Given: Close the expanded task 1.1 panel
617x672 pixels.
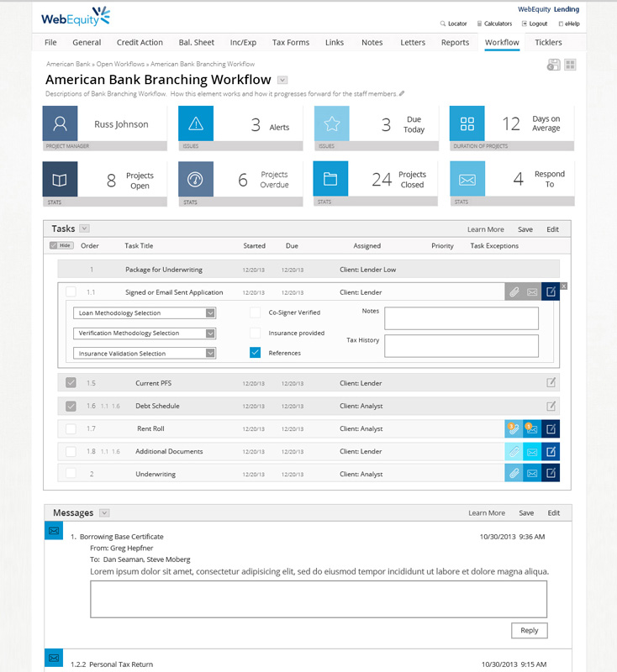Looking at the screenshot, I should (564, 286).
